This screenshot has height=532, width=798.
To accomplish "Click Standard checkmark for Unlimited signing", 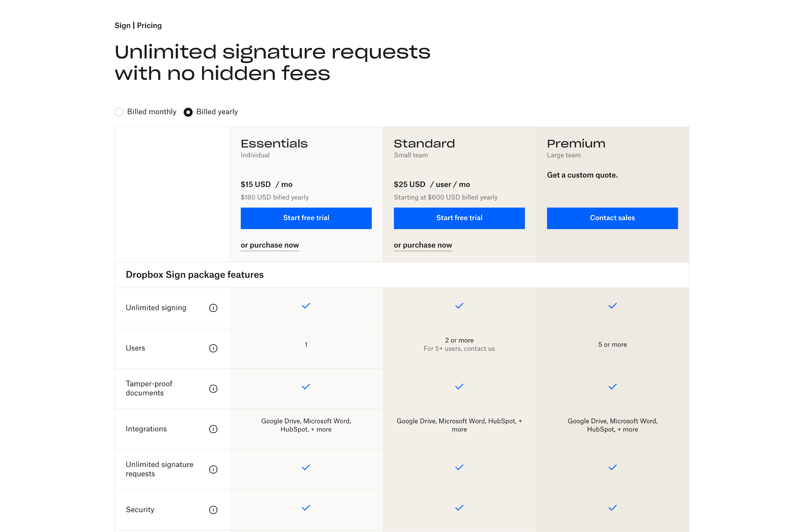I will 459,306.
